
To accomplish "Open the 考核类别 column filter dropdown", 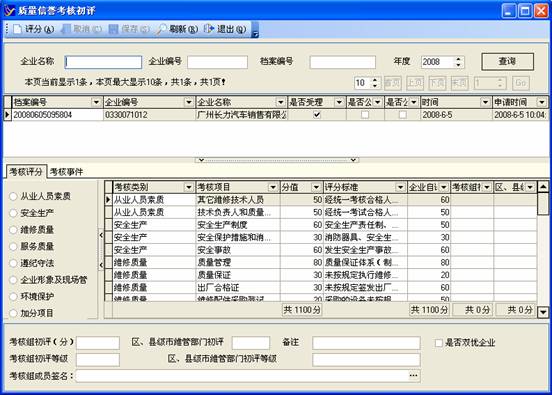I will tap(189, 187).
